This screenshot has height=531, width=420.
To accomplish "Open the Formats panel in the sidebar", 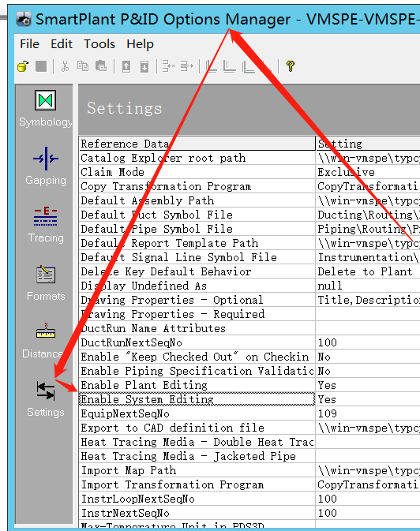I will click(46, 282).
